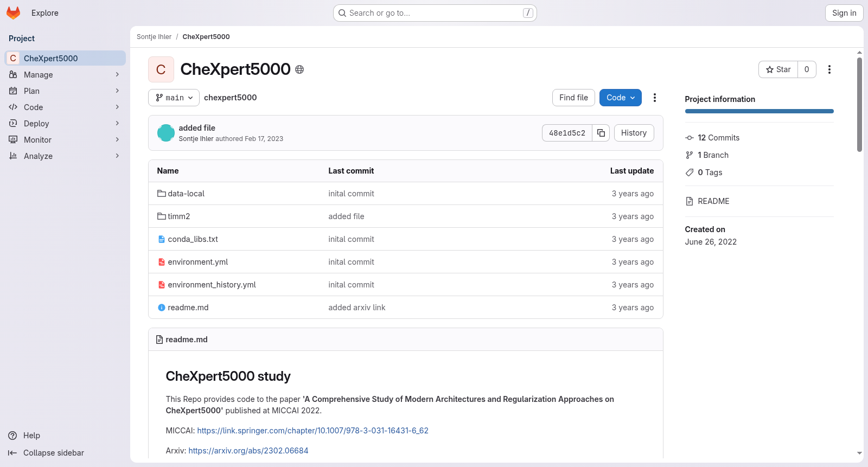Open the blue Code dropdown button
Screen dimensions: 868x467
pos(621,98)
